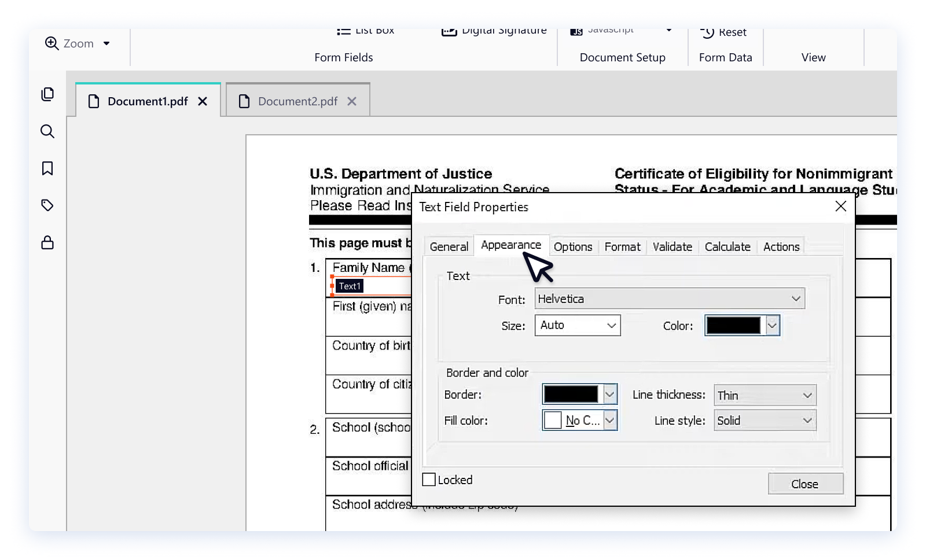This screenshot has height=560, width=926.
Task: Open the Javascript tool dropdown
Action: tap(670, 30)
